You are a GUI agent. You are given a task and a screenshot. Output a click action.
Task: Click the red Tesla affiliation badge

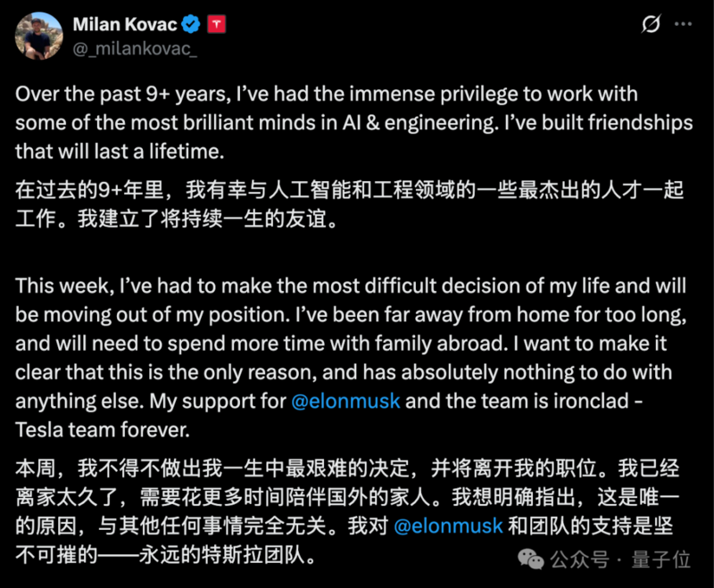pyautogui.click(x=217, y=24)
